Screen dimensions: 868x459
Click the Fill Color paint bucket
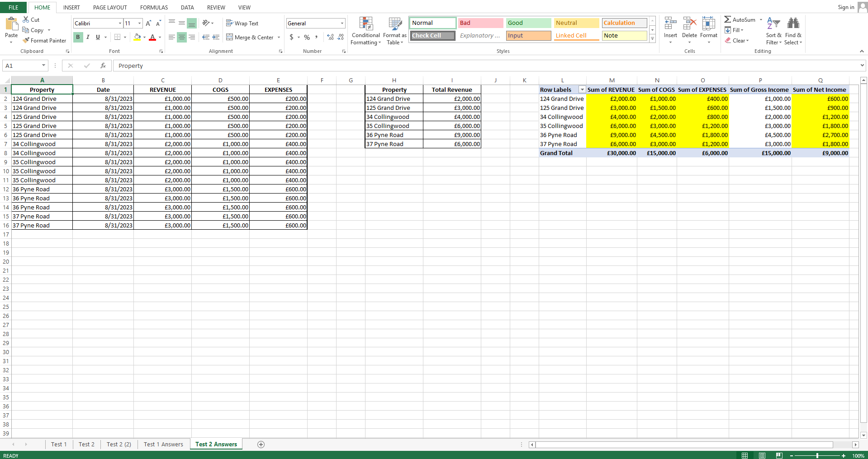tap(137, 37)
